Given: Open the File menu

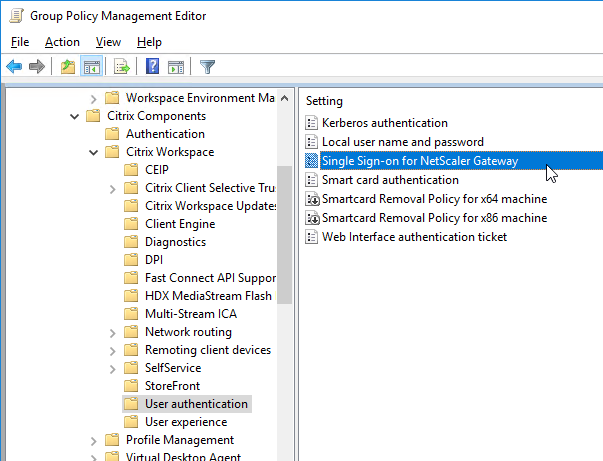Looking at the screenshot, I should [20, 42].
